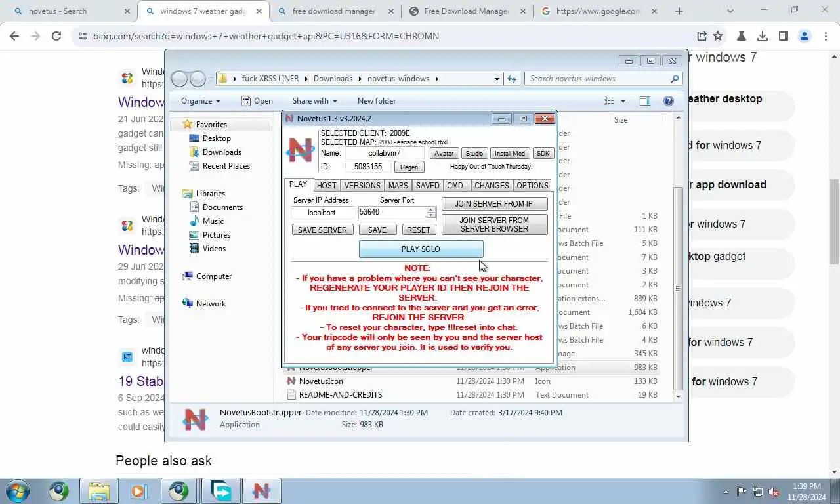Open the browser downloads icon
Image resolution: width=840 pixels, height=504 pixels.
(x=762, y=37)
